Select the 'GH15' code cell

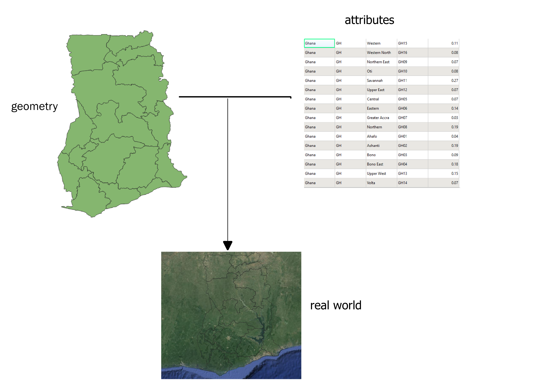pyautogui.click(x=412, y=43)
